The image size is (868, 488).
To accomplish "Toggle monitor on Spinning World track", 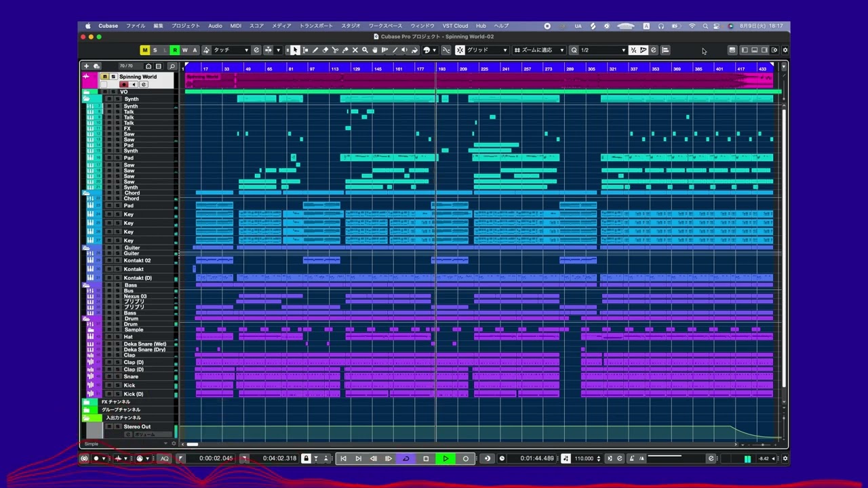I will [134, 85].
